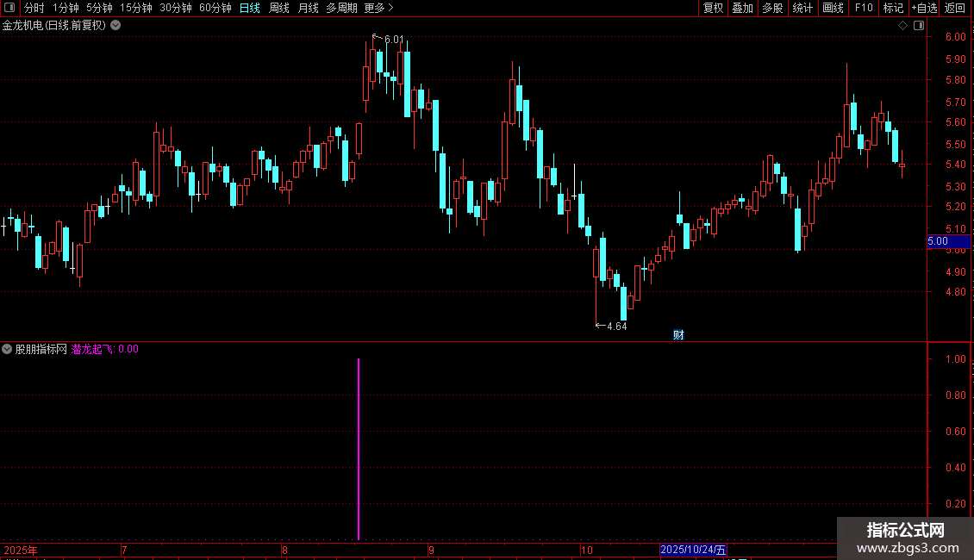974x560 pixels.
Task: Click the month 10 label on time axis
Action: 586,550
